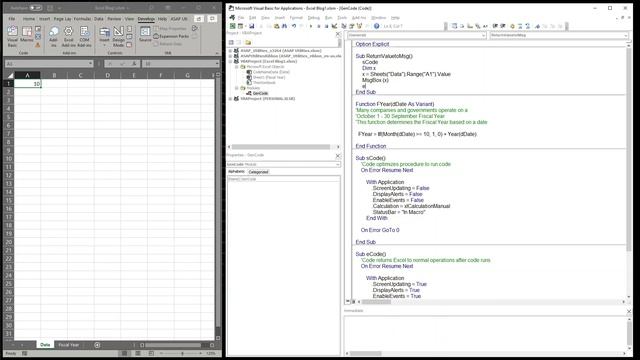This screenshot has width=640, height=360.
Task: Open the VBA Run menu
Action: tap(329, 18)
